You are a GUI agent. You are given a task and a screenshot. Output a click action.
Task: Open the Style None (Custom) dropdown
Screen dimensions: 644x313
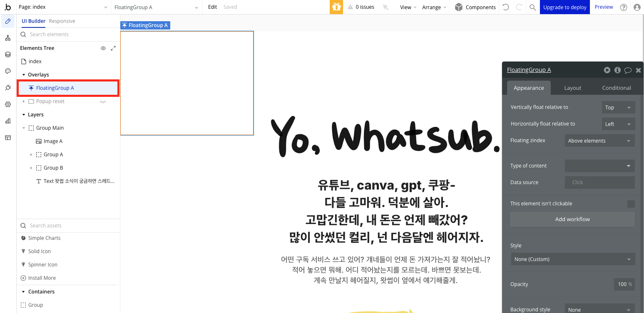point(573,259)
